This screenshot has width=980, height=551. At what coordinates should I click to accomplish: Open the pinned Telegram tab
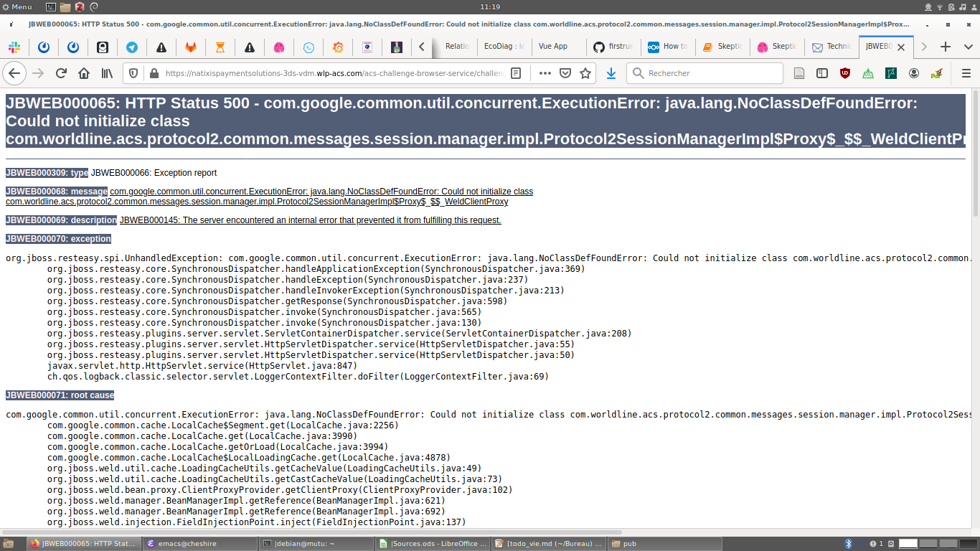pos(132,47)
